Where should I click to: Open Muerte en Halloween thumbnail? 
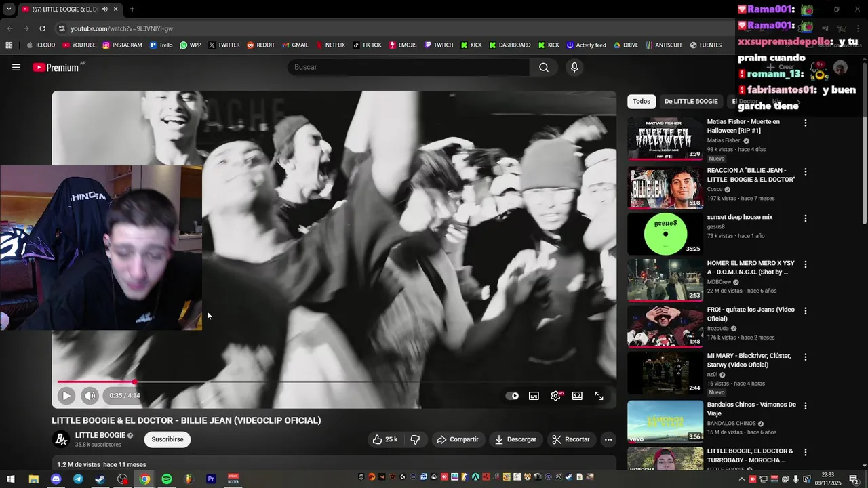pyautogui.click(x=665, y=139)
